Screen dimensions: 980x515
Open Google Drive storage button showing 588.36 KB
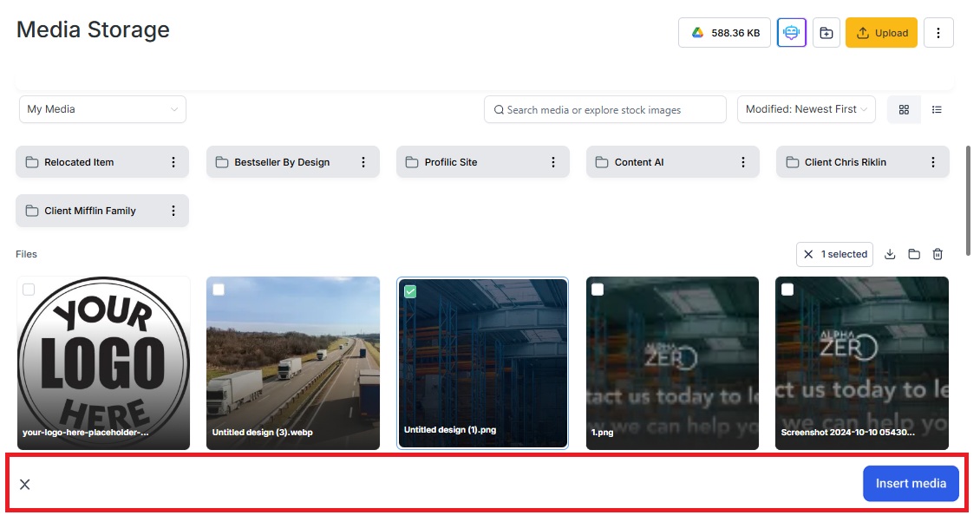click(x=724, y=32)
